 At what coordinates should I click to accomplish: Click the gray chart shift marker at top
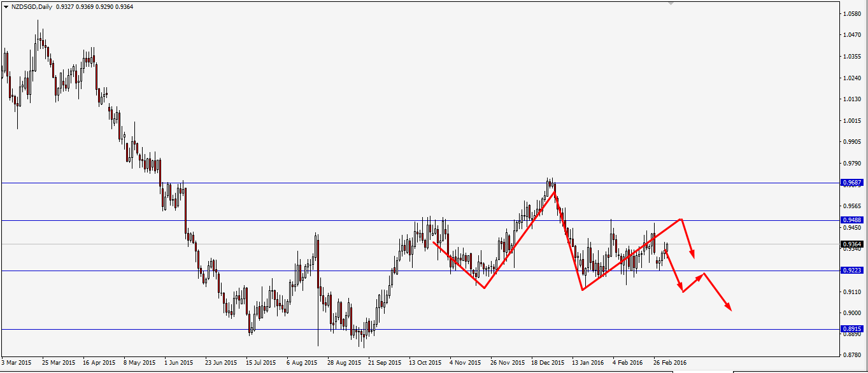click(x=671, y=3)
